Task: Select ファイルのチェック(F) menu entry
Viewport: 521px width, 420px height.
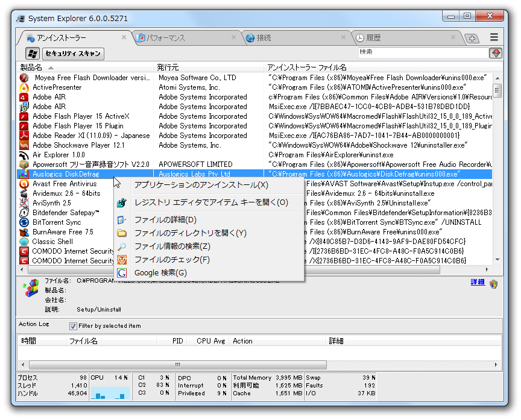Action: 209,260
